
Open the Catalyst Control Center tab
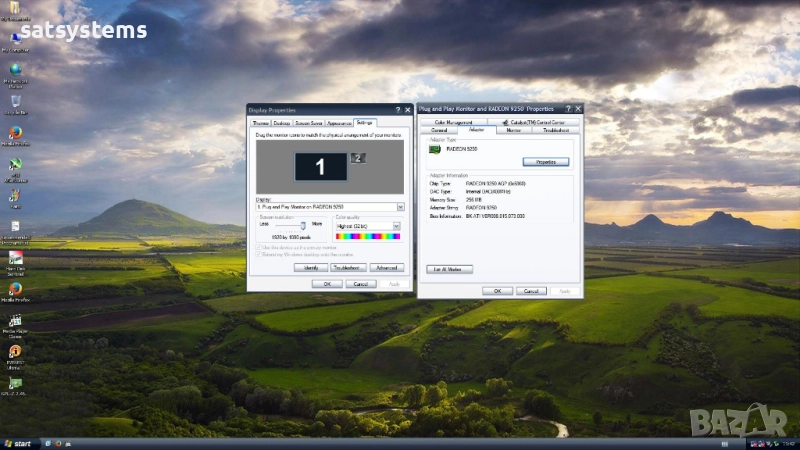coord(538,122)
